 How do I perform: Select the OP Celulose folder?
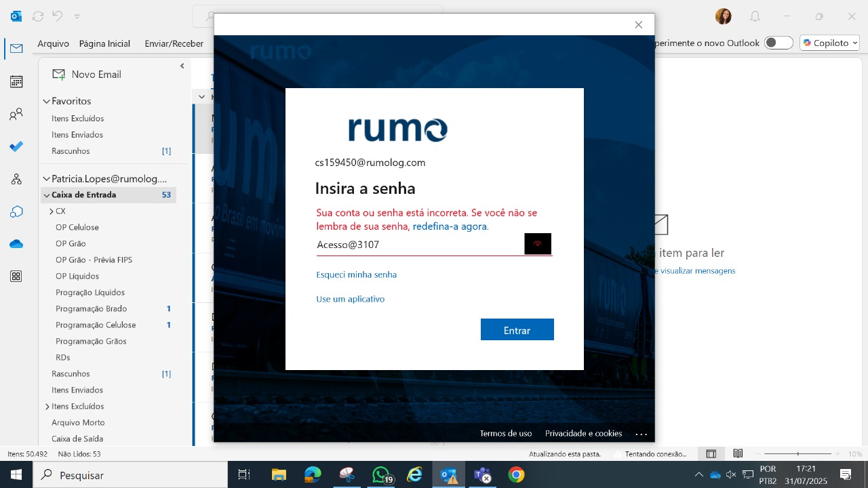click(77, 228)
